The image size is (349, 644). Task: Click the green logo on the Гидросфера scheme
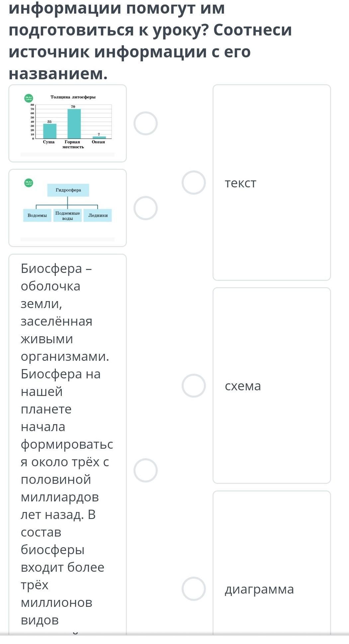[x=29, y=183]
